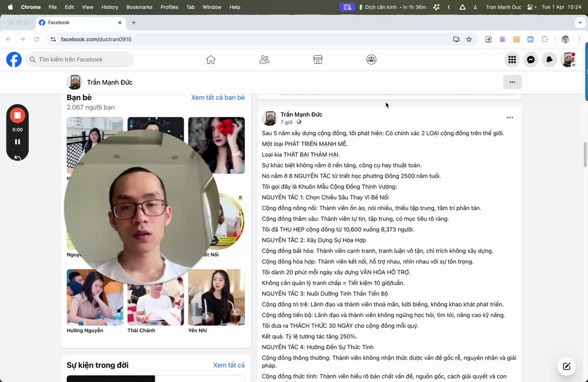588x382 pixels.
Task: Click Xem tất cả bạn bè link
Action: pyautogui.click(x=218, y=97)
